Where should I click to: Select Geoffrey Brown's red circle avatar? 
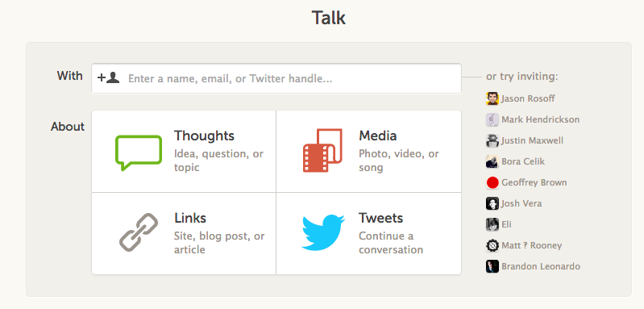492,182
